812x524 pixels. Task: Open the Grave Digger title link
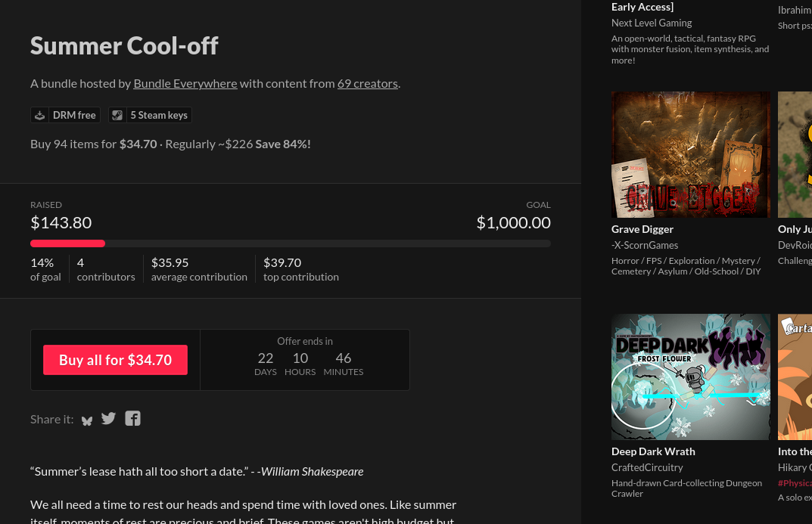tap(642, 229)
